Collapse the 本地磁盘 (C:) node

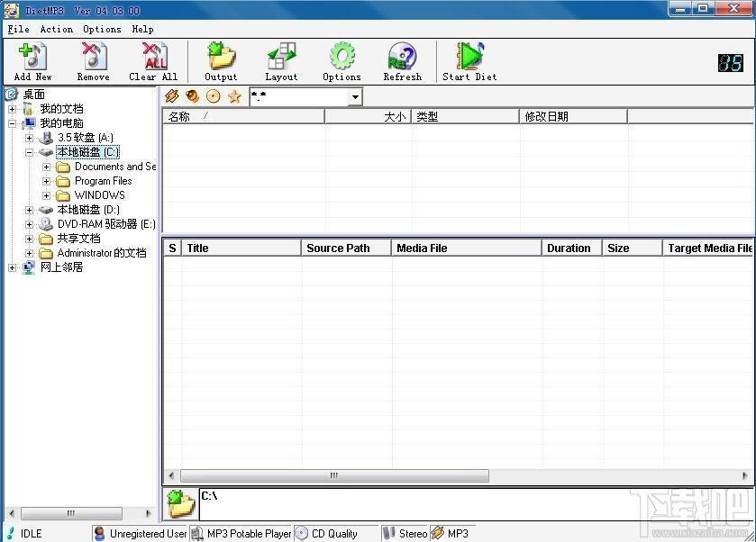(30, 152)
